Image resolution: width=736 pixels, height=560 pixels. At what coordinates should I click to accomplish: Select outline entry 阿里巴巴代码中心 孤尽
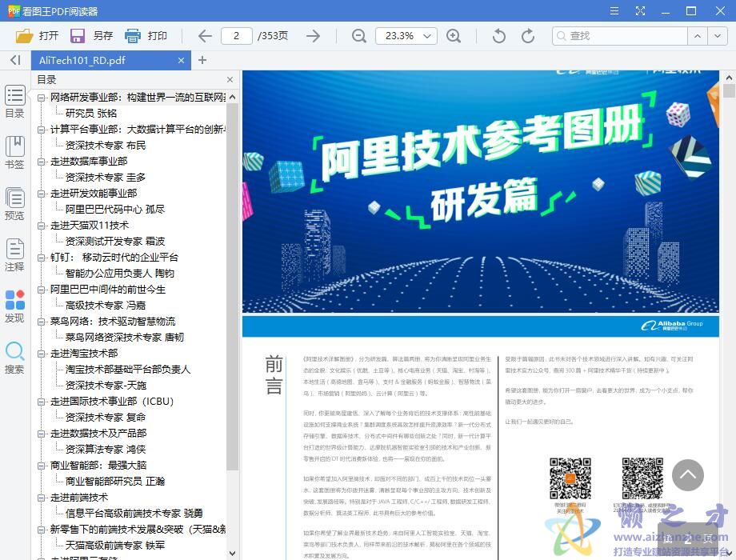(115, 209)
